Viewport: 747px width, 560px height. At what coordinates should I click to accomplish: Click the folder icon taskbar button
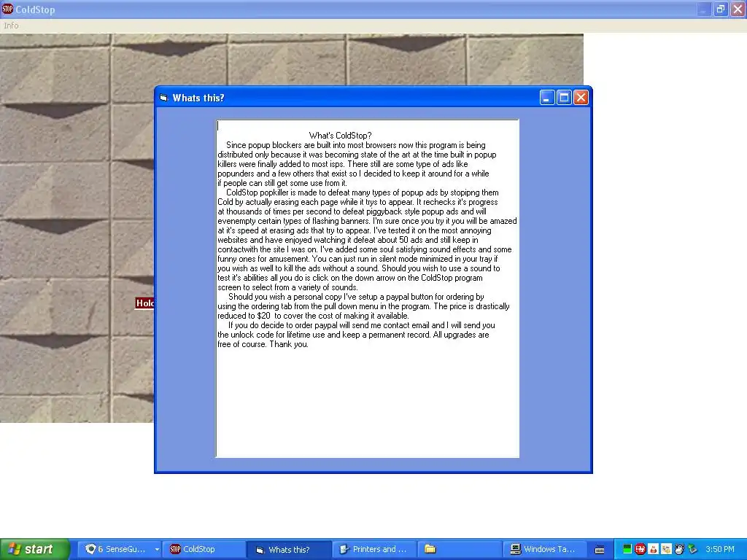point(460,549)
